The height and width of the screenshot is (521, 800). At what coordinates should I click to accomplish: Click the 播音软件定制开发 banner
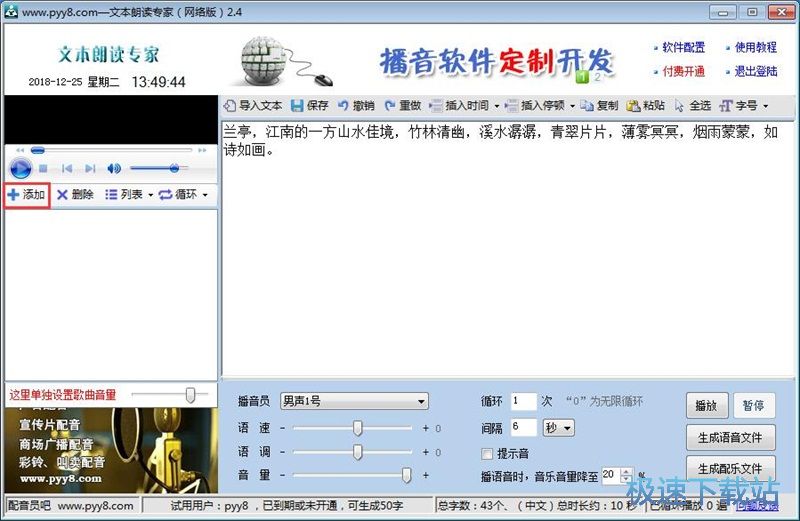(496, 62)
